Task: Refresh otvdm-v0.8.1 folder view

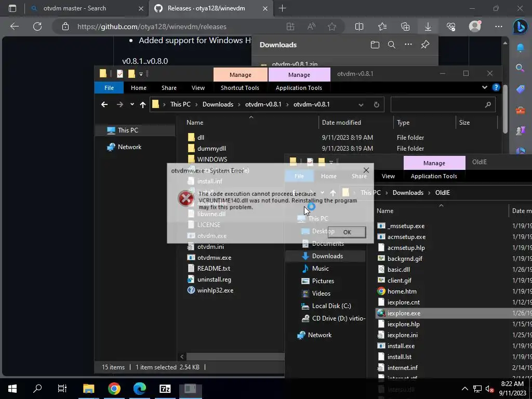Action: point(376,104)
